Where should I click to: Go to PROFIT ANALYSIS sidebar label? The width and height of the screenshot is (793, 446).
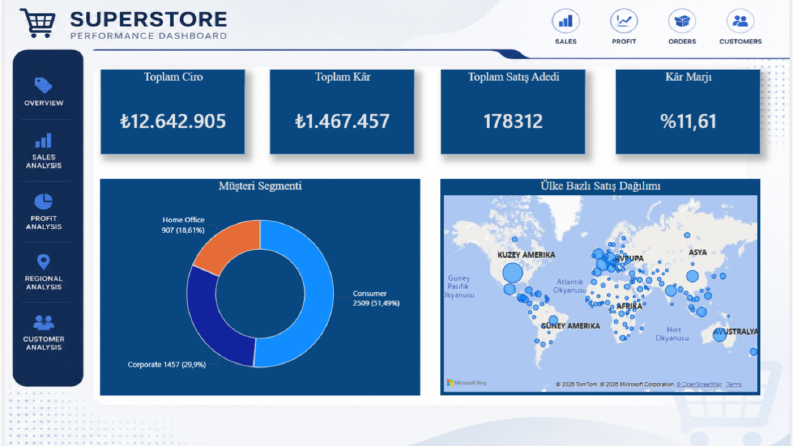click(x=44, y=222)
